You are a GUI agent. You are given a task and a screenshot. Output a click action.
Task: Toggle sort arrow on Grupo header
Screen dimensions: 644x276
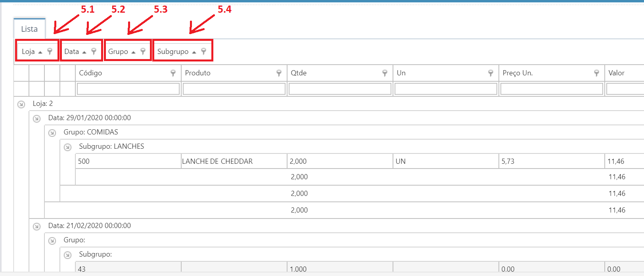point(133,52)
